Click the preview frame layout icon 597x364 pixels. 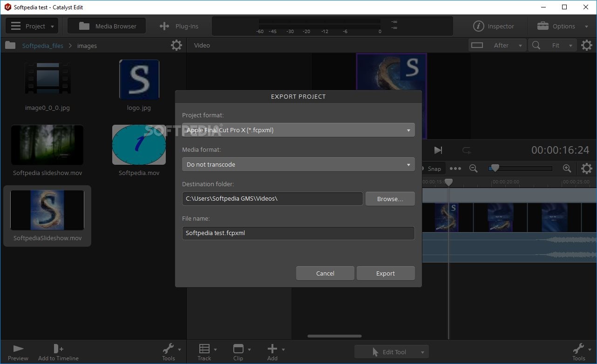pyautogui.click(x=477, y=45)
